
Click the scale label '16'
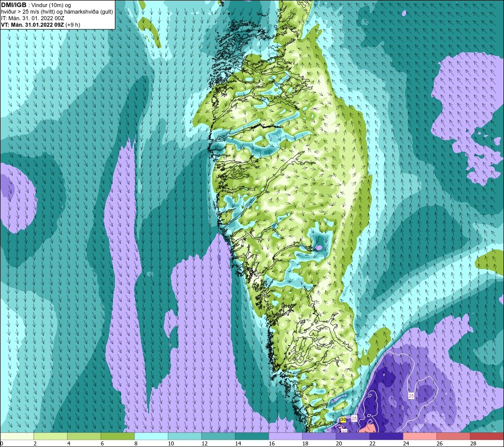[x=272, y=444]
